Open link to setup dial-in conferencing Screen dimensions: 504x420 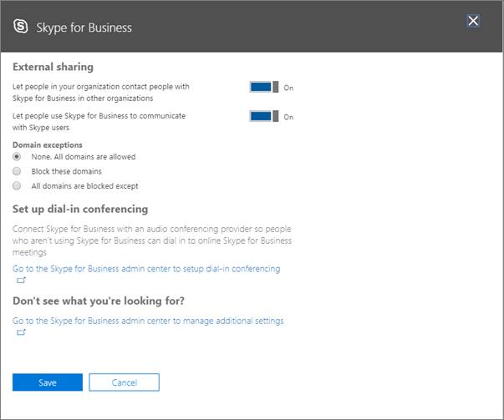point(146,269)
